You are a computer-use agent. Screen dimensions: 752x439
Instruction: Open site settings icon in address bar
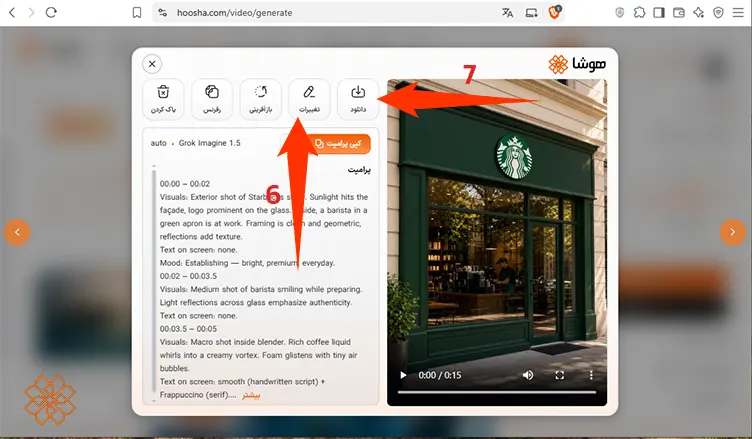click(163, 12)
